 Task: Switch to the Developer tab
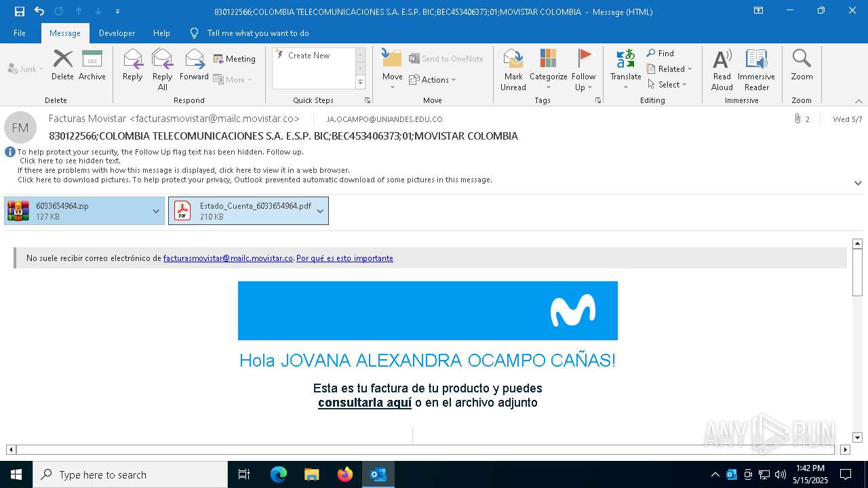pyautogui.click(x=117, y=33)
